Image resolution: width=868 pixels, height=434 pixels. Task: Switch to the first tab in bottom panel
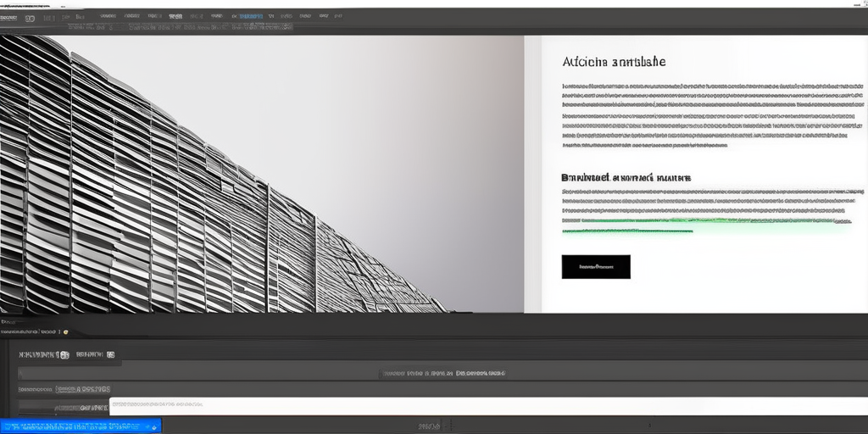point(38,355)
